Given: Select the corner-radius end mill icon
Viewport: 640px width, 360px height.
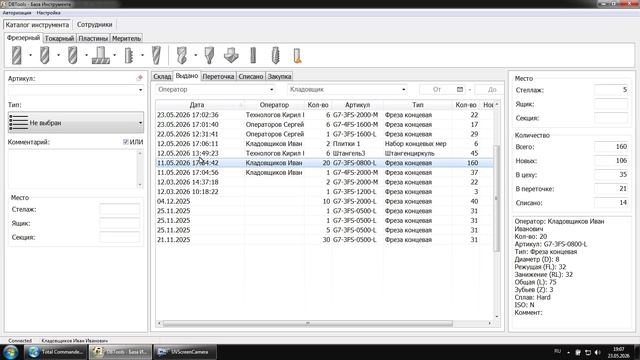Looking at the screenshot, I should tap(44, 55).
